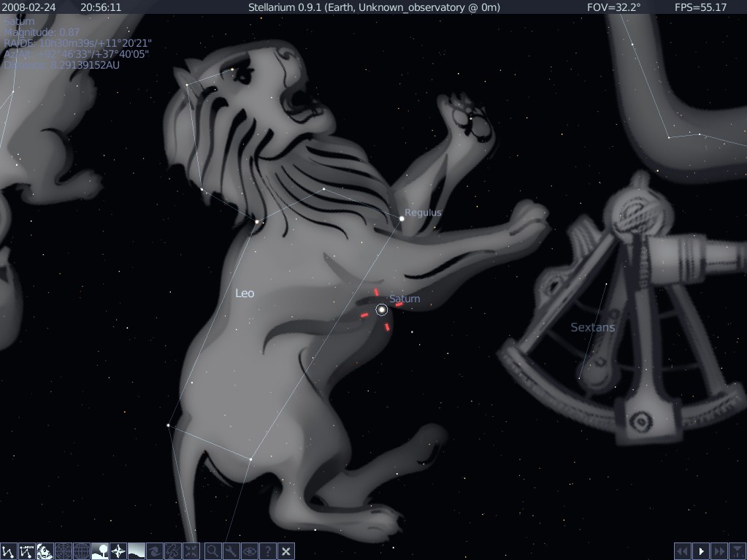The image size is (747, 560).
Task: Toggle atmosphere rendering
Action: tap(136, 551)
